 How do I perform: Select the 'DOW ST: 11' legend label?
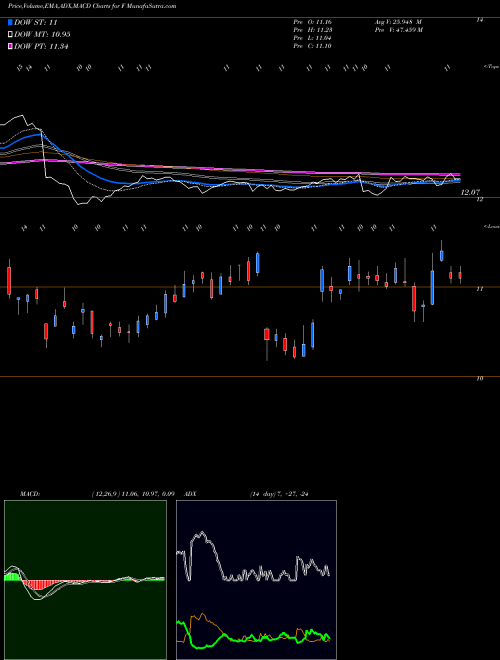point(35,22)
